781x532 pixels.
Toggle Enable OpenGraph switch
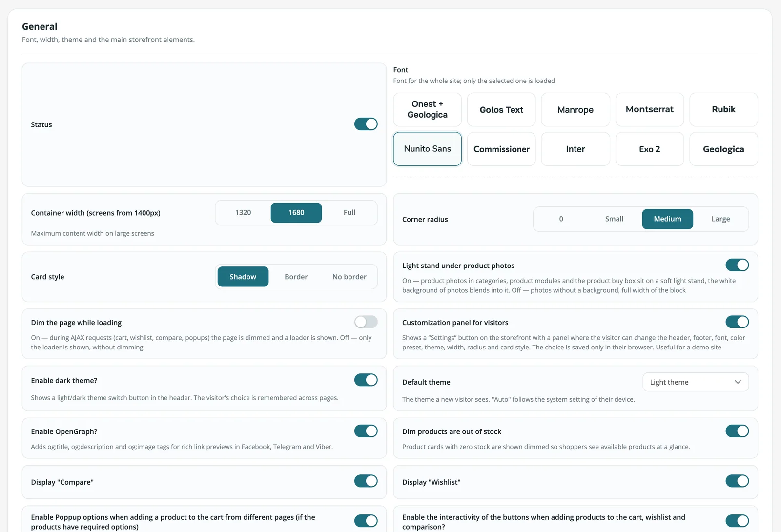click(x=366, y=431)
